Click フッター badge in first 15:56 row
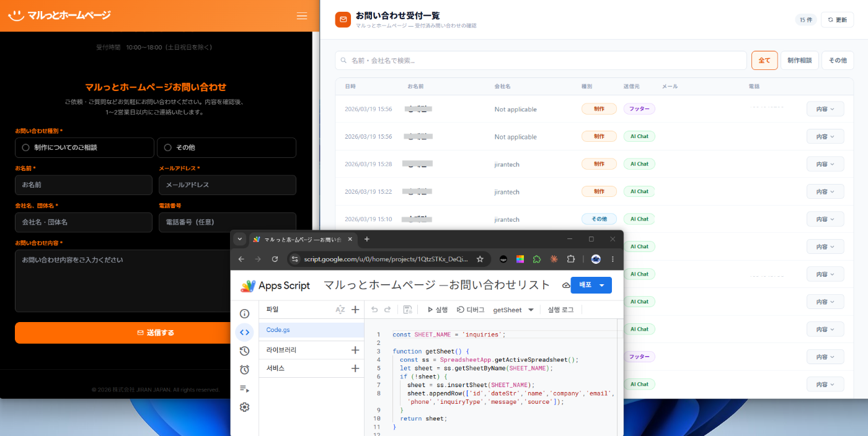This screenshot has width=868, height=436. (639, 108)
